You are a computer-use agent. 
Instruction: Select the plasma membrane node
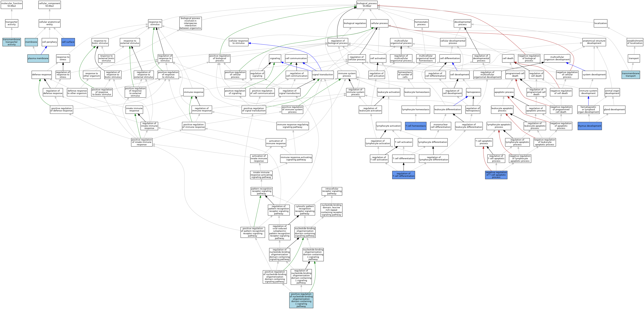[x=38, y=58]
